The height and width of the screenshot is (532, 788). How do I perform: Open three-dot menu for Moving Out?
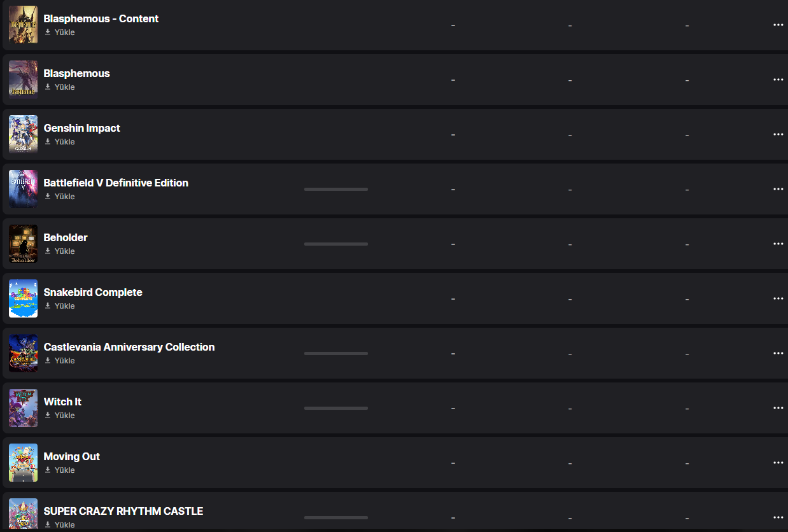tap(778, 463)
